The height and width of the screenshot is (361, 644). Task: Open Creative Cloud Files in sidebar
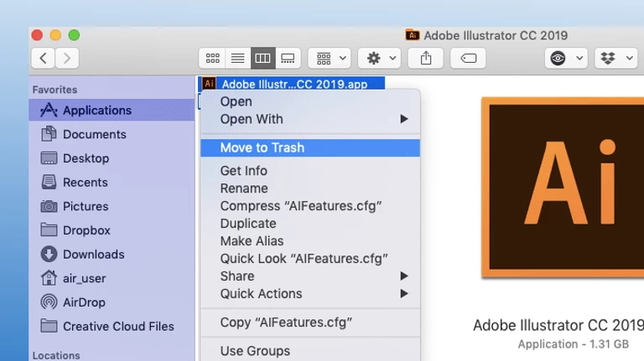point(112,326)
